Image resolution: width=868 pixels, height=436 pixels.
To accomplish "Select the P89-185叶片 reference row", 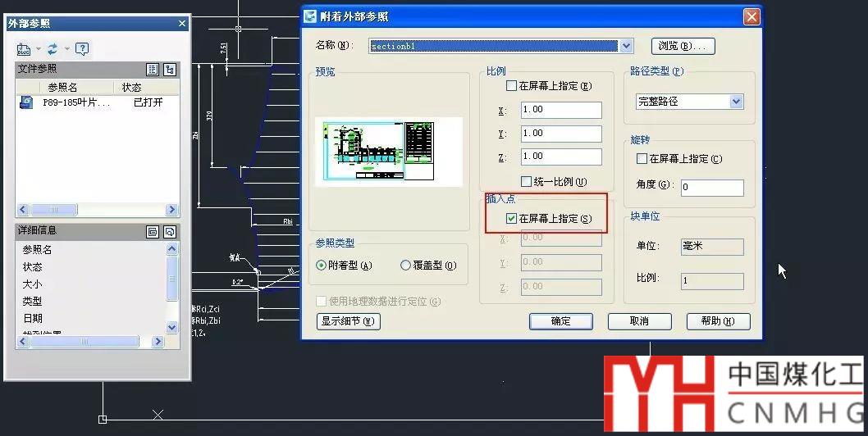I will pos(98,102).
